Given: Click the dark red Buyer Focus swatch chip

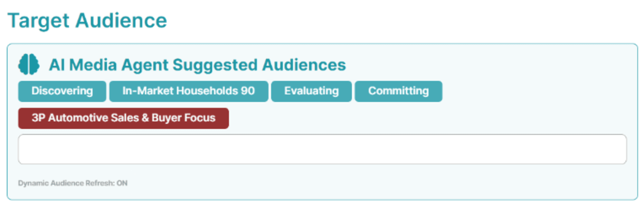Looking at the screenshot, I should click(123, 118).
